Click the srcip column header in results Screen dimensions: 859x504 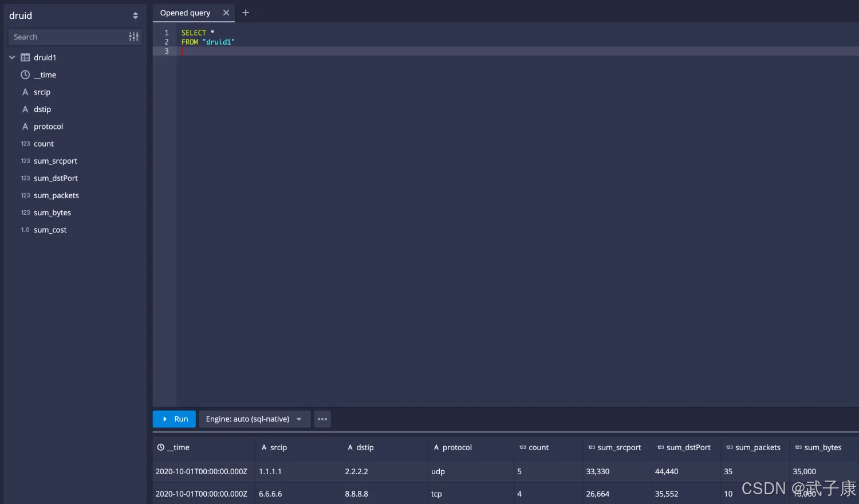pyautogui.click(x=278, y=447)
